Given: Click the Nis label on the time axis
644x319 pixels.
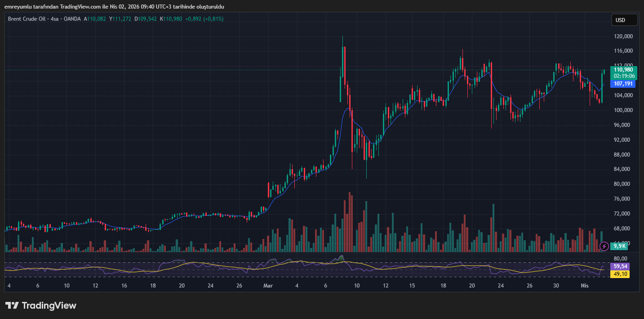Looking at the screenshot, I should tap(584, 286).
